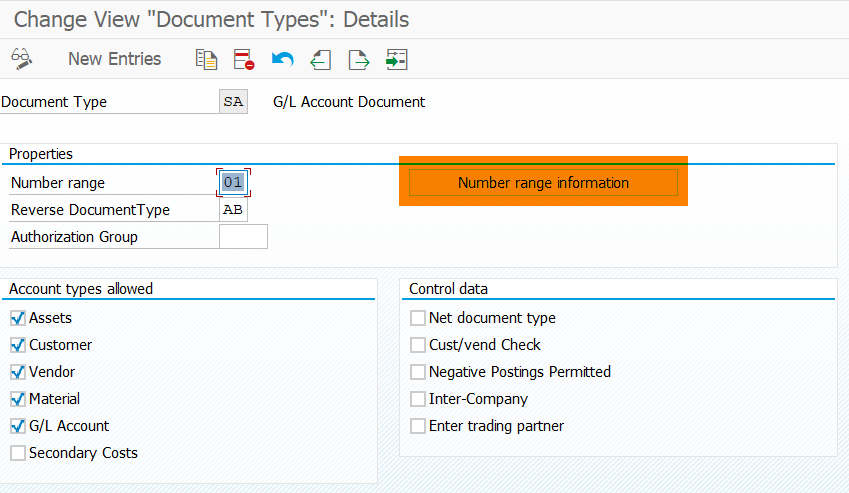Uncheck the Assets account type

pyautogui.click(x=18, y=318)
